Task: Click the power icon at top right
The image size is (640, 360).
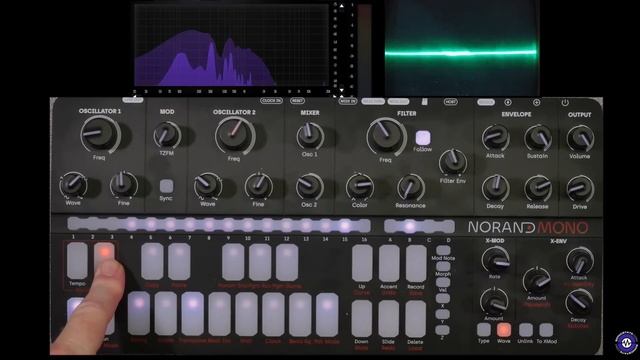Action: click(565, 102)
